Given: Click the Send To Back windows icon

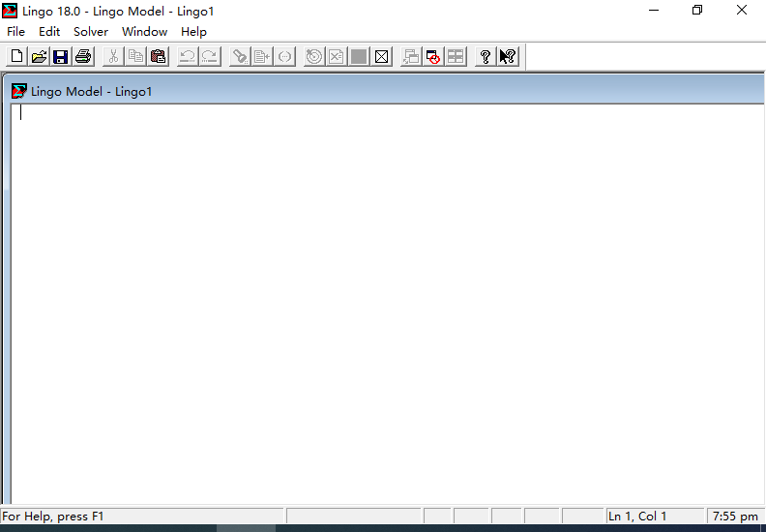Looking at the screenshot, I should 411,57.
